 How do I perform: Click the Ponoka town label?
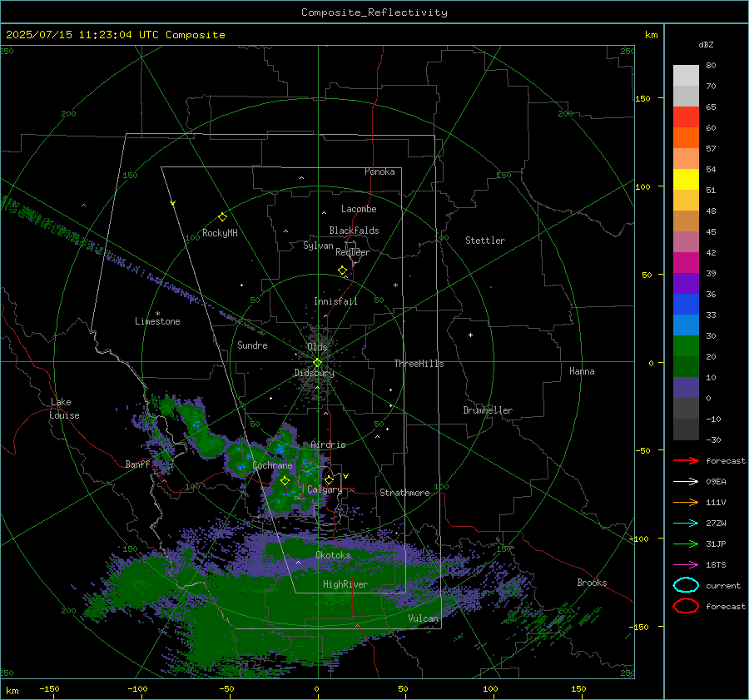point(379,171)
